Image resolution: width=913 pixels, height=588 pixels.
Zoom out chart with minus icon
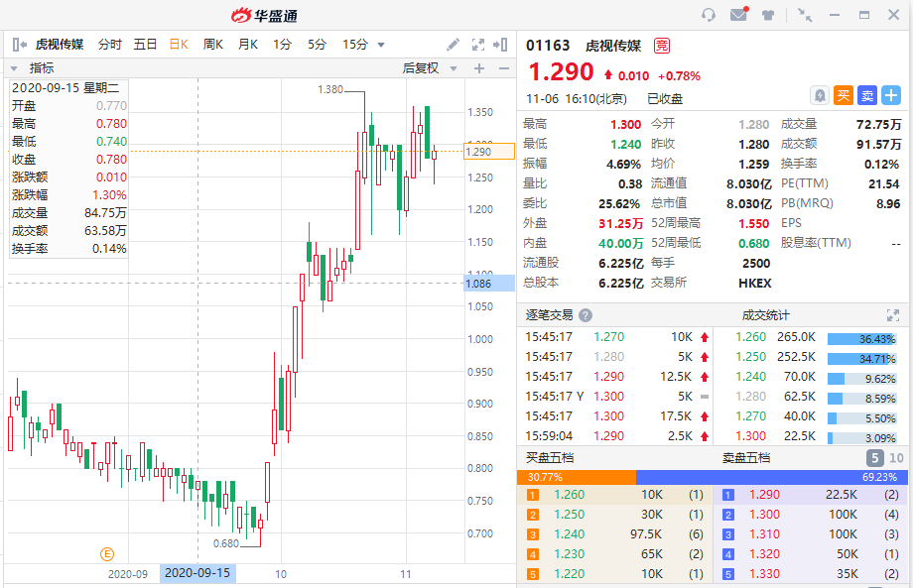pyautogui.click(x=504, y=68)
